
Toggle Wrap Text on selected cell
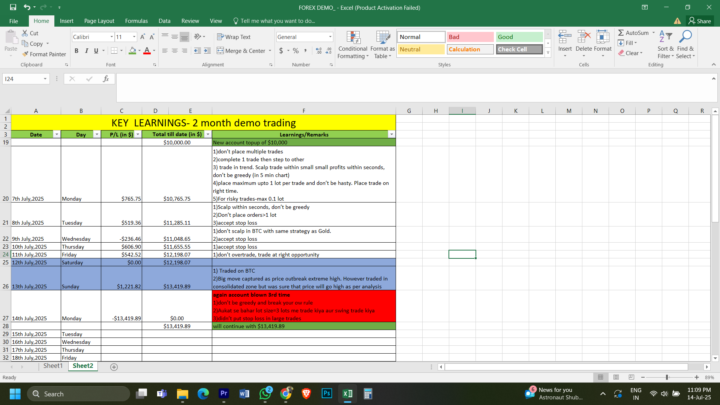(234, 37)
